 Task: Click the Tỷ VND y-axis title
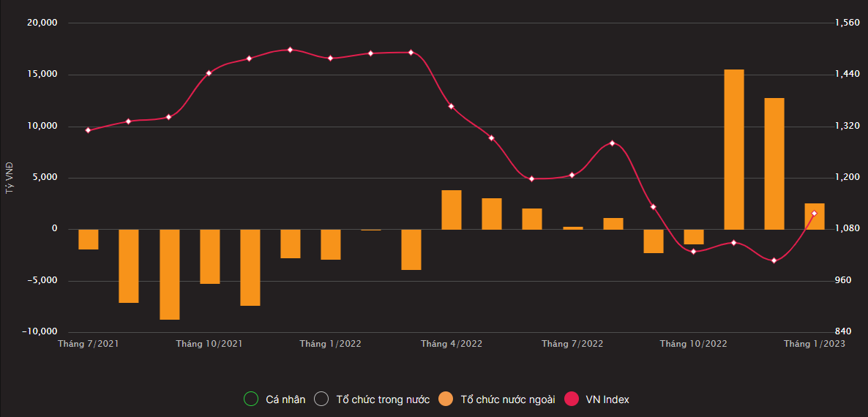click(x=10, y=178)
